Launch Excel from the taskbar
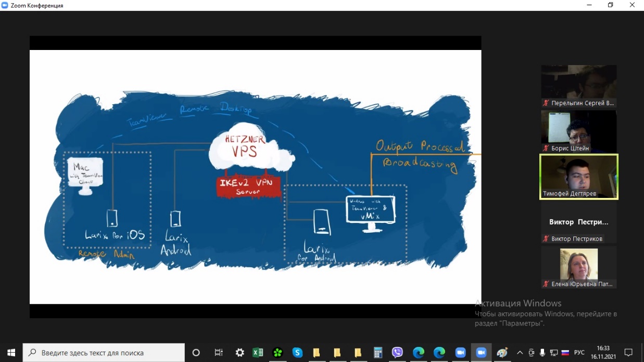644x362 pixels. pyautogui.click(x=258, y=353)
